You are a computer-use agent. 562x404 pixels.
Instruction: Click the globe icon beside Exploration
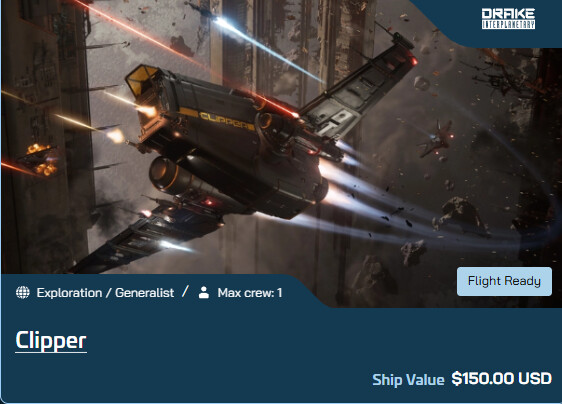click(x=23, y=293)
